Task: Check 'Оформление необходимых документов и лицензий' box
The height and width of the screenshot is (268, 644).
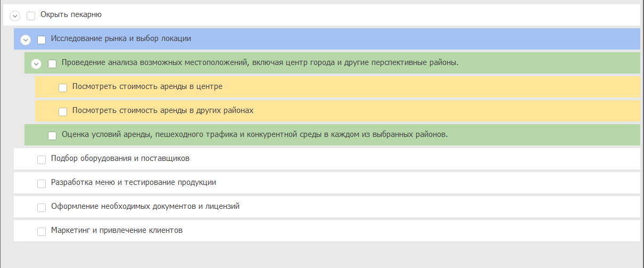Action: [42, 207]
